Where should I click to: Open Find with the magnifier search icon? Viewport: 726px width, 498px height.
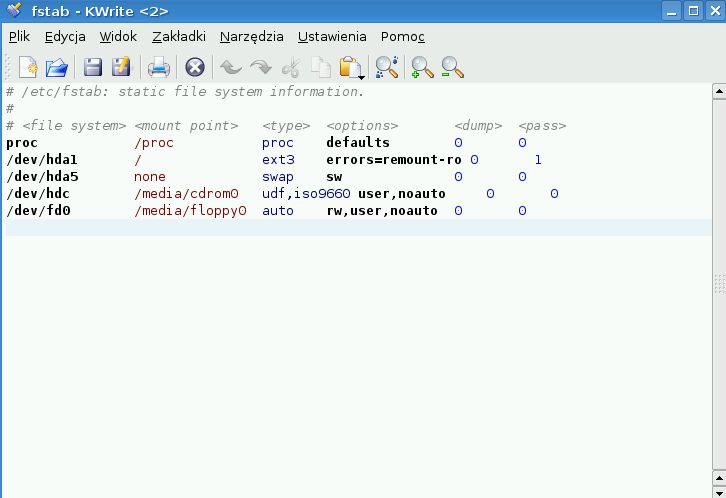coord(386,67)
